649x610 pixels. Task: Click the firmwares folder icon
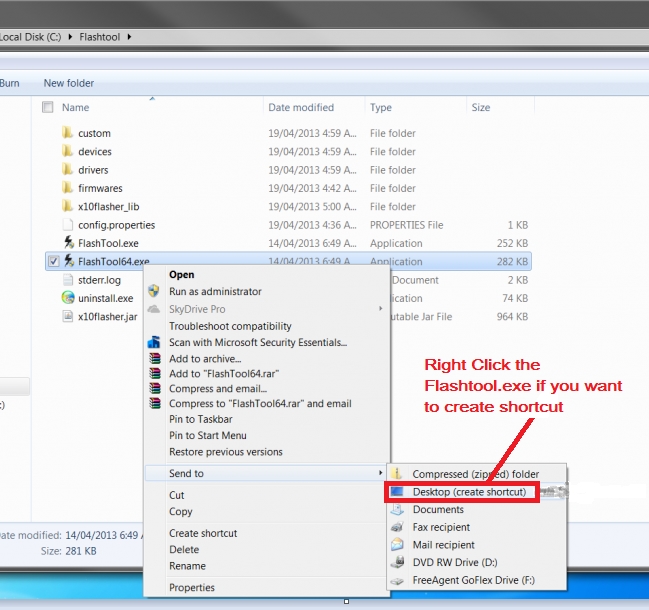tap(67, 188)
